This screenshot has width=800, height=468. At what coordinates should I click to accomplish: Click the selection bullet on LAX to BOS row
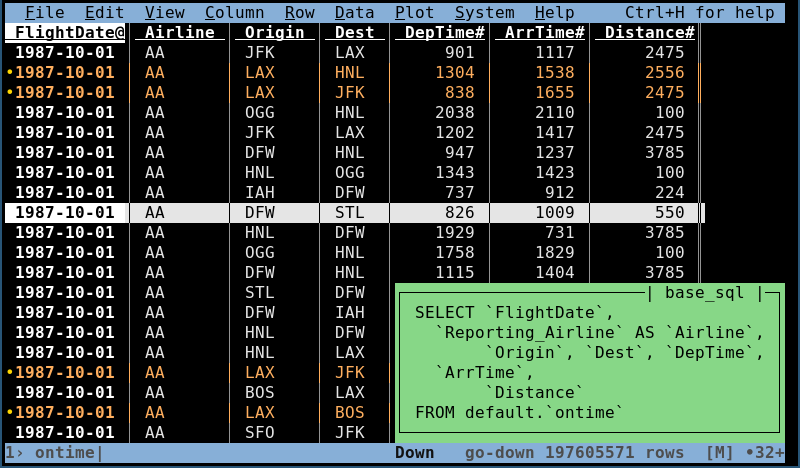[10, 412]
